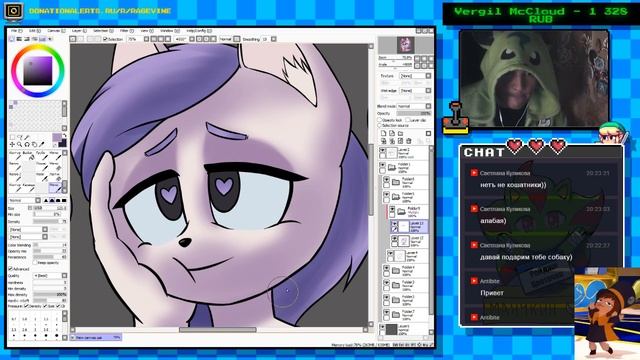Swap foreground and background colors arrow
The height and width of the screenshot is (360, 640).
tap(64, 136)
